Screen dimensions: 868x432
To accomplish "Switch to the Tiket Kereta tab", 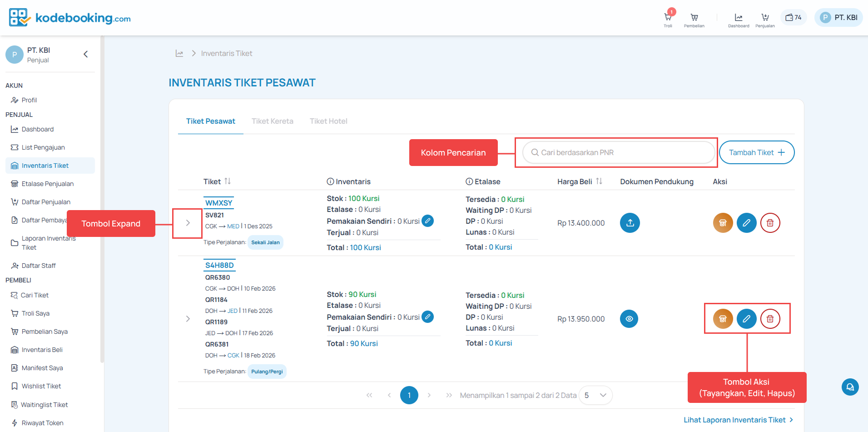I will (x=273, y=121).
